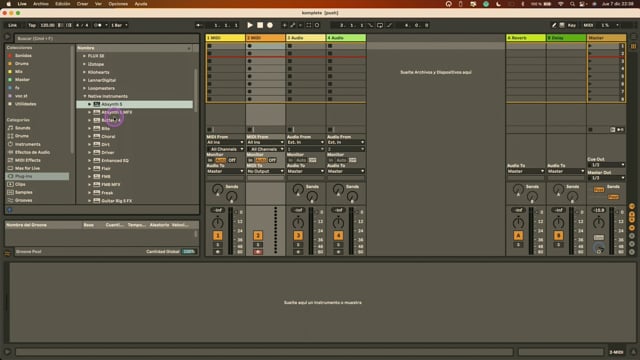Toggle Draw Mode pencil icon

[554, 25]
